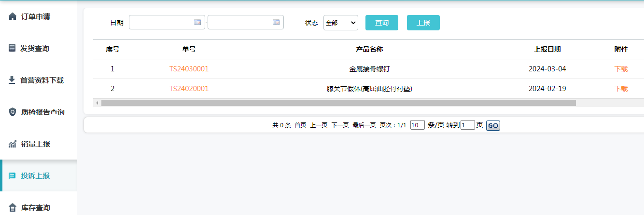Click the table horizontal scrollbar thumb
Image resolution: width=644 pixels, height=215 pixels.
[338, 103]
